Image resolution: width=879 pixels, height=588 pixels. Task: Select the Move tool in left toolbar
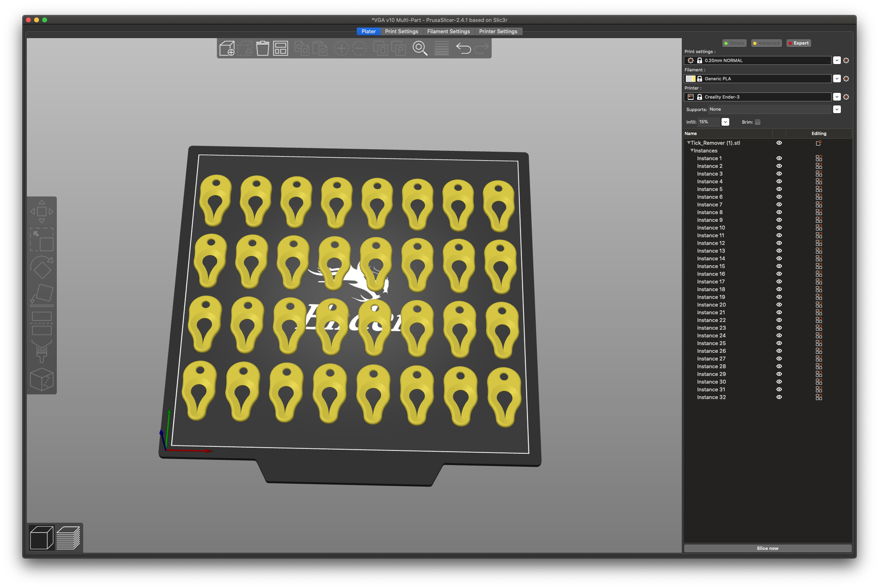click(42, 211)
